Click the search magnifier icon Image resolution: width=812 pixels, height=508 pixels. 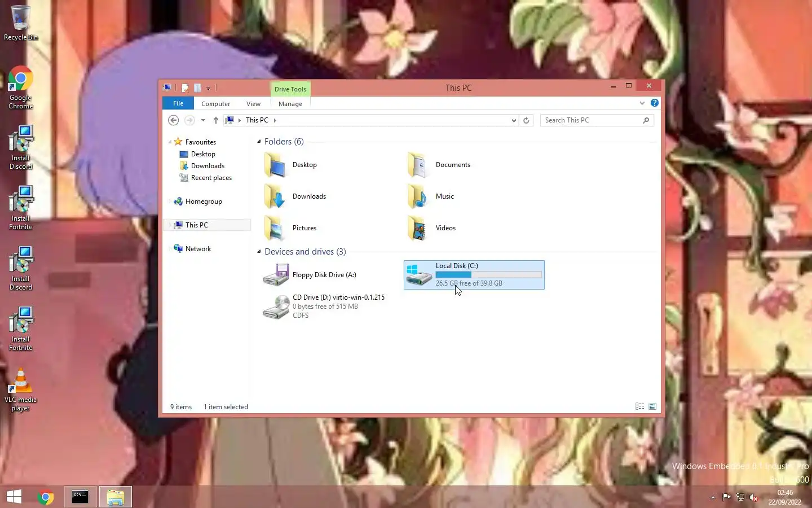tap(646, 120)
